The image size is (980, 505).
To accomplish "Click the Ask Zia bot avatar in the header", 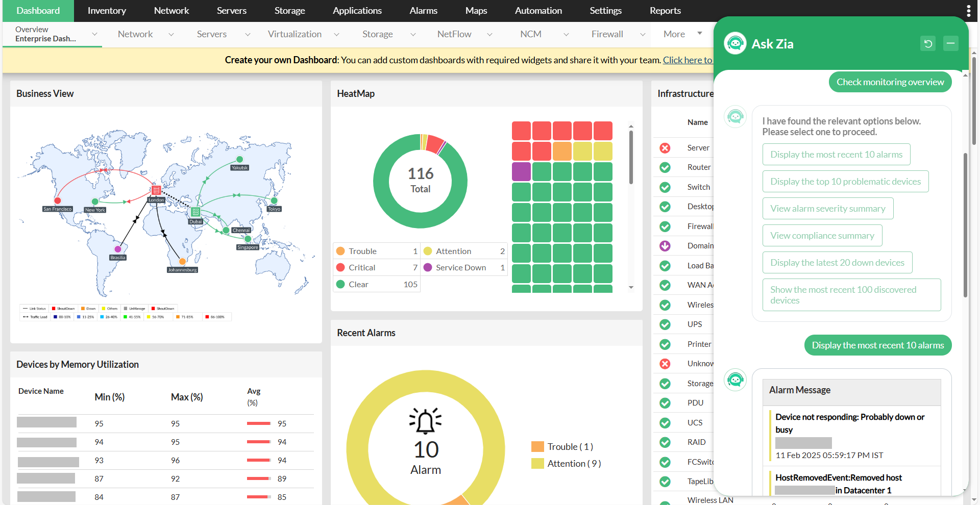I will pyautogui.click(x=735, y=43).
